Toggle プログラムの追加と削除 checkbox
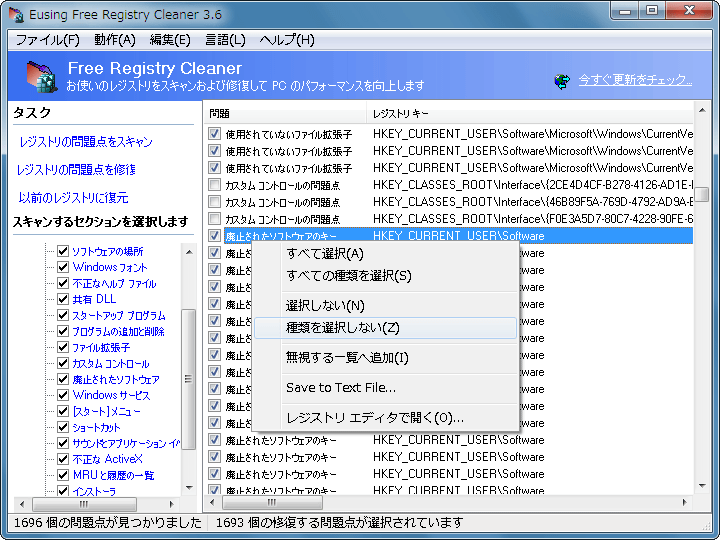Viewport: 720px width, 540px height. 63,331
